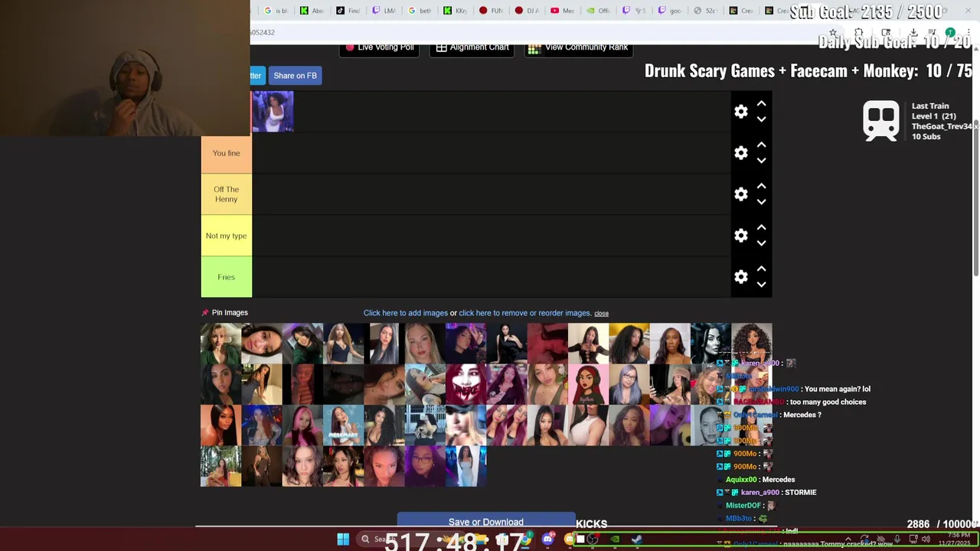
Task: Open the browser extensions puzzle icon
Action: click(x=859, y=33)
